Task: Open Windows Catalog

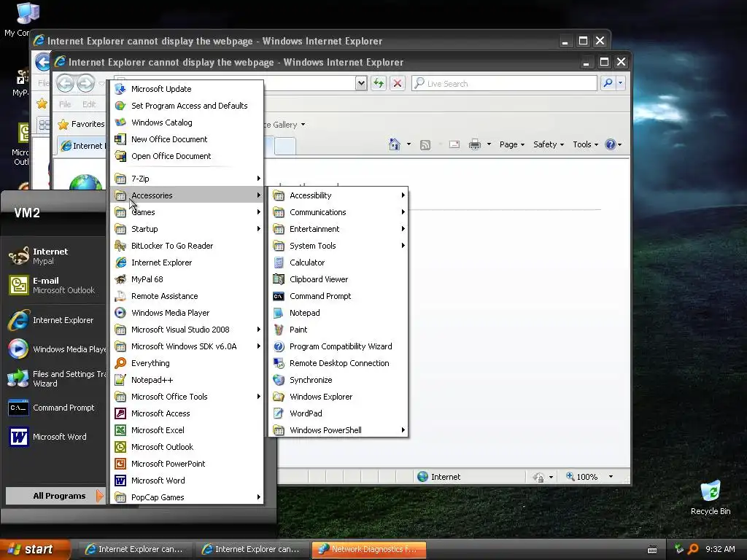Action: [x=187, y=122]
